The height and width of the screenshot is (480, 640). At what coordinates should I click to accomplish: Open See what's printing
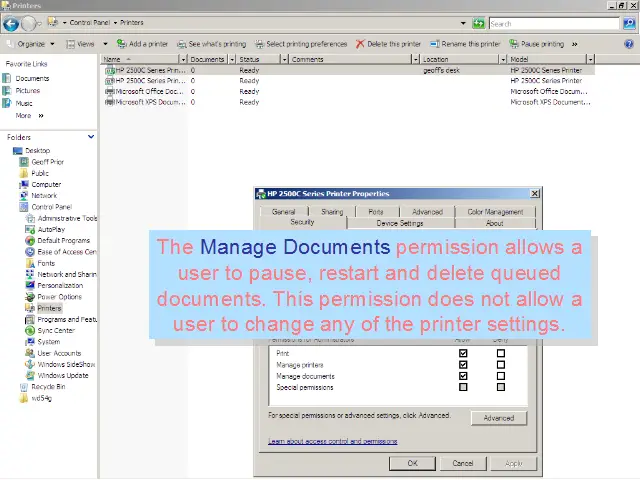(x=211, y=44)
